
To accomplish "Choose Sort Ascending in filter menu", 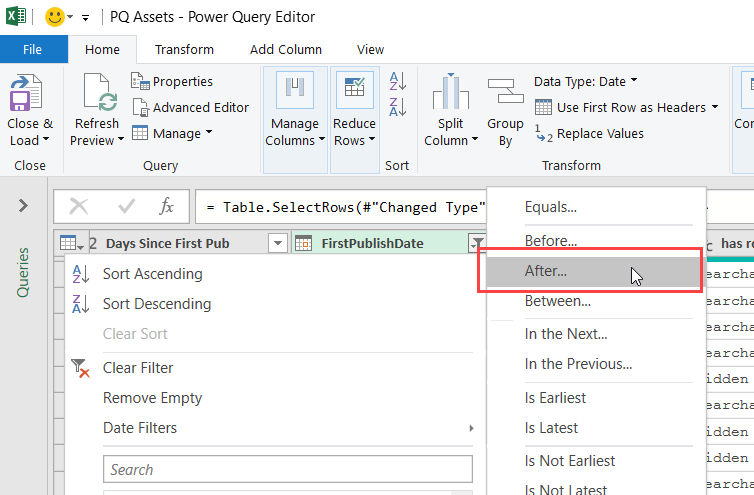I will click(x=152, y=274).
